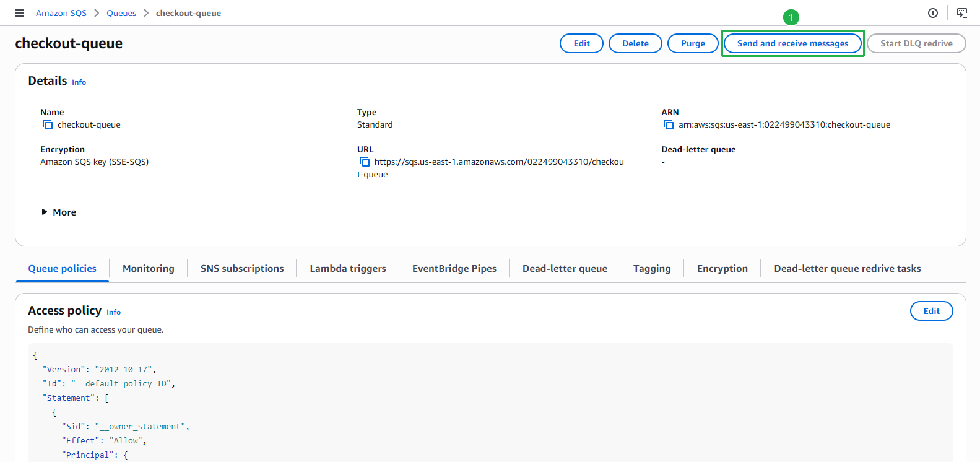Open the Dead-letter queue tab

[x=565, y=269]
